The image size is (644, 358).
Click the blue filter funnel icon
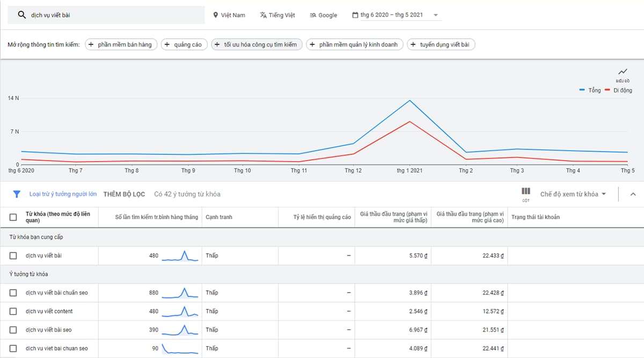pos(17,194)
